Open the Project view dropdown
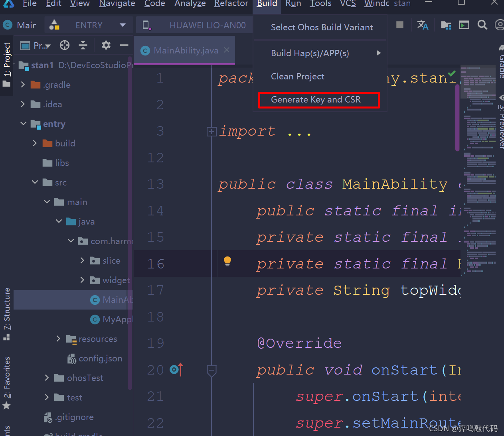 [x=36, y=45]
